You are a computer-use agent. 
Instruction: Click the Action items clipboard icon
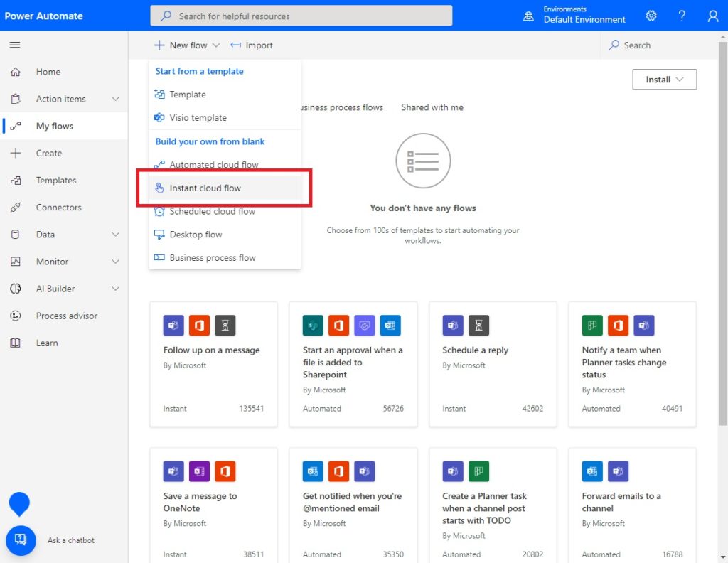click(16, 99)
